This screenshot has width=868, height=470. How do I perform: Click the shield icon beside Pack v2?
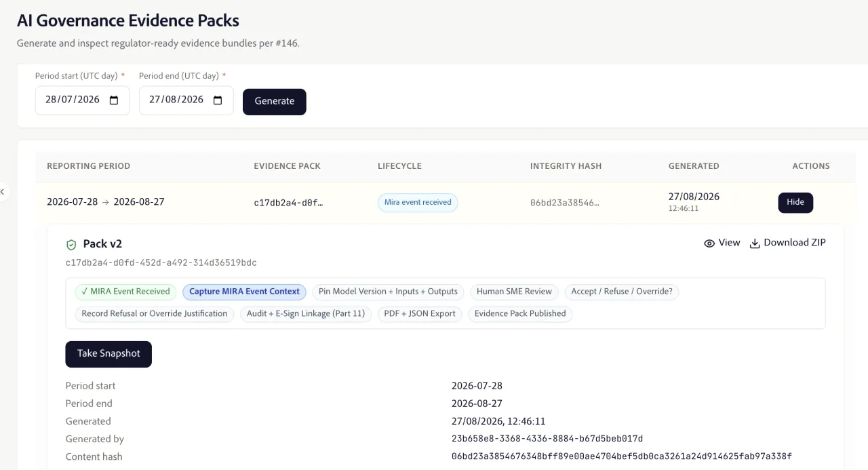(71, 245)
